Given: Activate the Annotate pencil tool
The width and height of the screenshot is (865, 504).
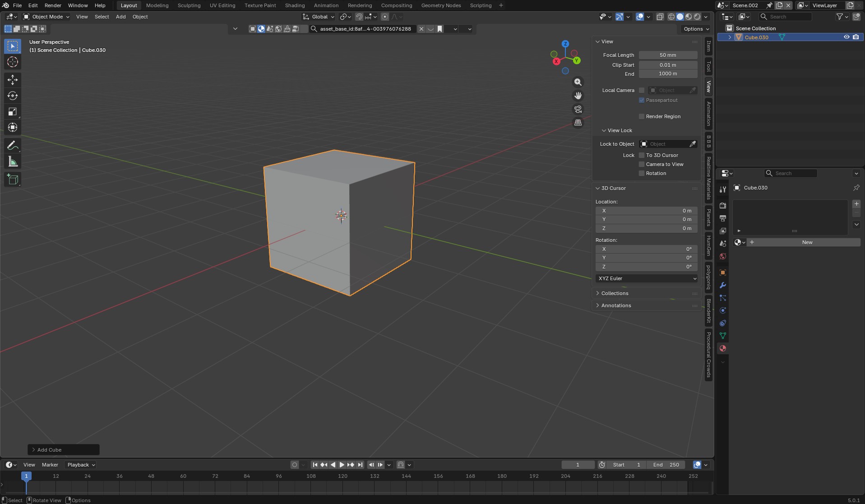Looking at the screenshot, I should (x=13, y=146).
